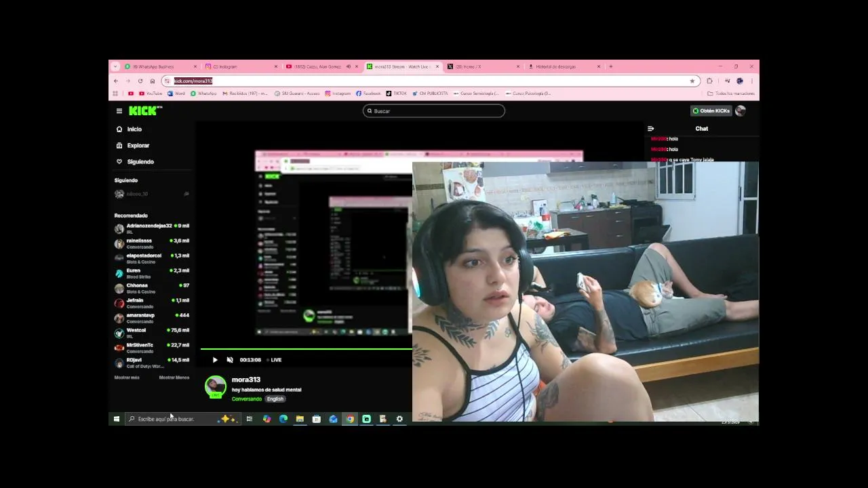Open recommended channel RDjavi

click(x=152, y=363)
